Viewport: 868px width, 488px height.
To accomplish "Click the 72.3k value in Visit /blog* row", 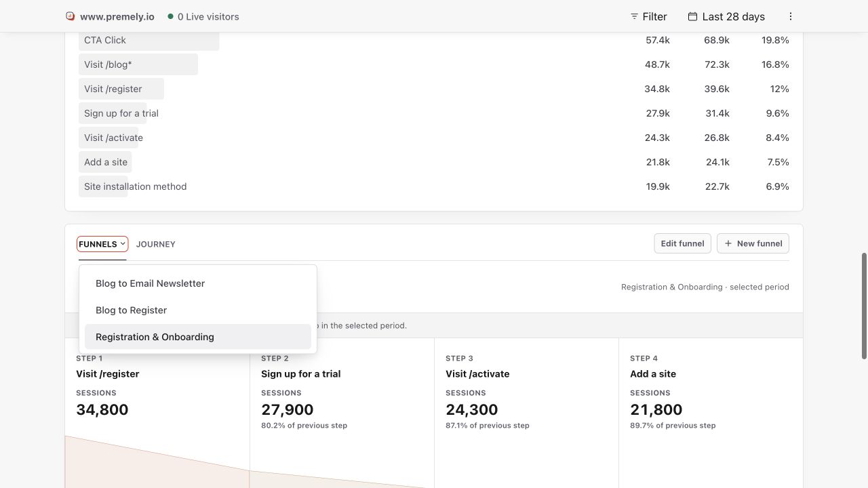I will tap(717, 64).
